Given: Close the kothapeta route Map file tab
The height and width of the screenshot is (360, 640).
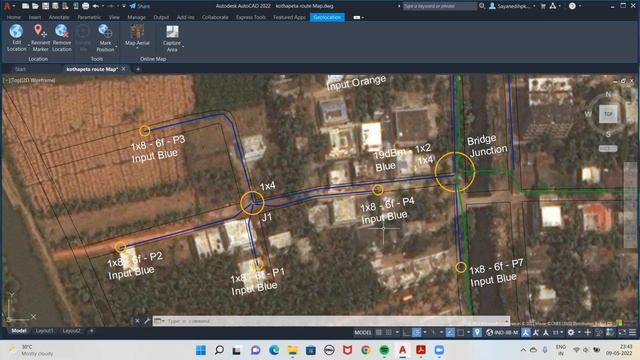Looking at the screenshot, I should click(x=124, y=69).
